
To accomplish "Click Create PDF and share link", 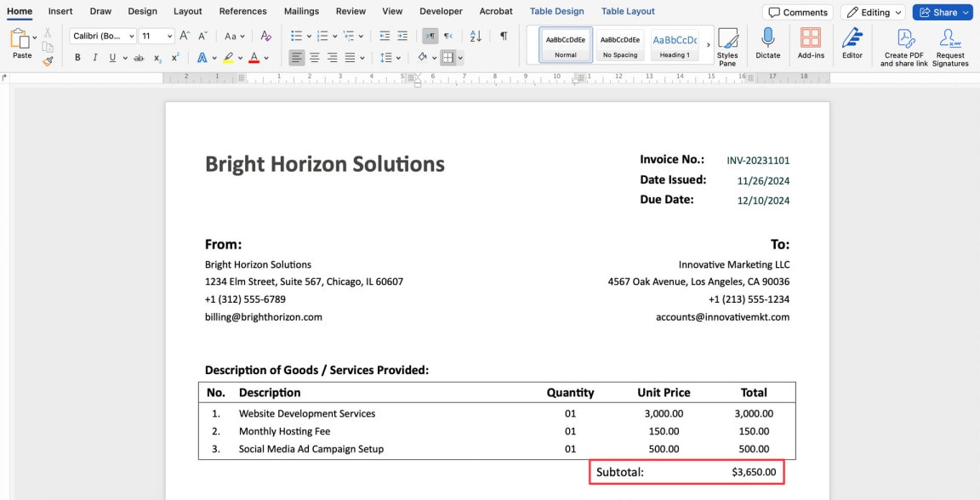I will (x=903, y=46).
